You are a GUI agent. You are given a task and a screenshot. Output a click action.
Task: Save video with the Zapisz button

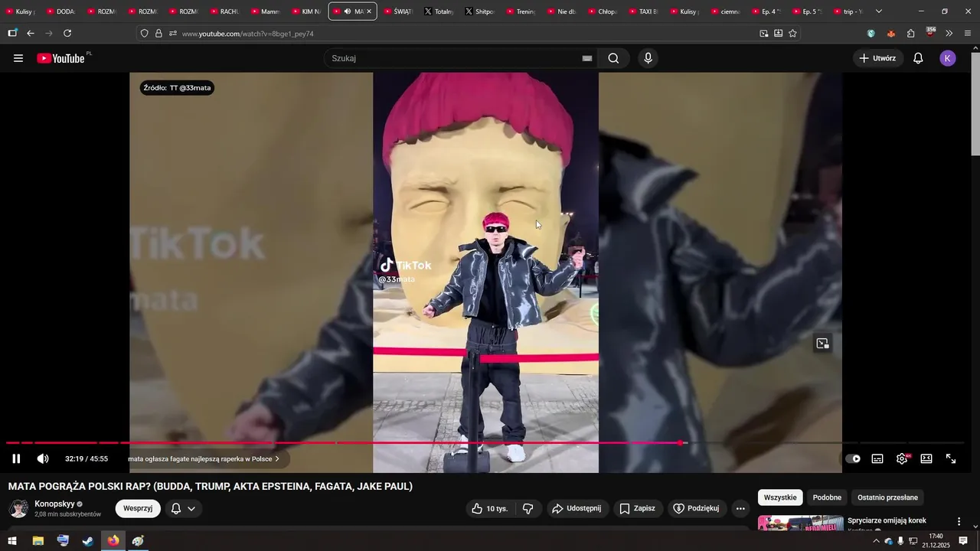pyautogui.click(x=637, y=508)
